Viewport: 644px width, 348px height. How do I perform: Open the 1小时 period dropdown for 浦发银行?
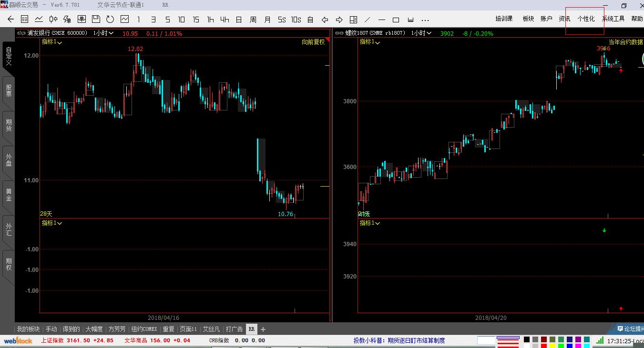[x=103, y=33]
